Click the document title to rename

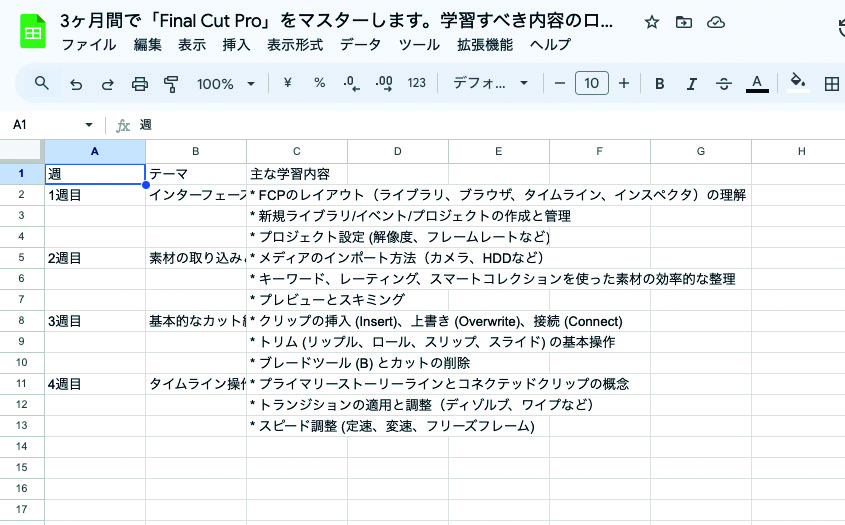[336, 21]
